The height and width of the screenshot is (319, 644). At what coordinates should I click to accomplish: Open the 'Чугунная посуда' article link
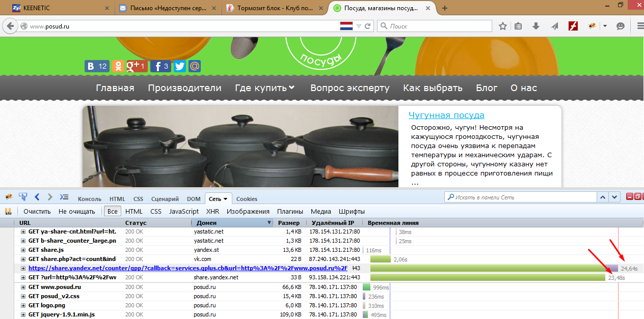click(446, 115)
